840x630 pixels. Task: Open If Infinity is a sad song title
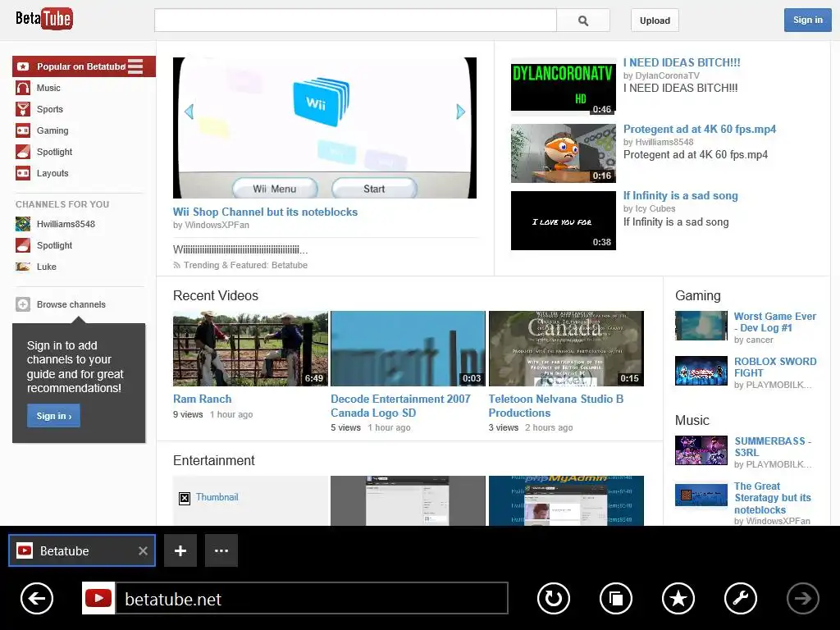(680, 195)
